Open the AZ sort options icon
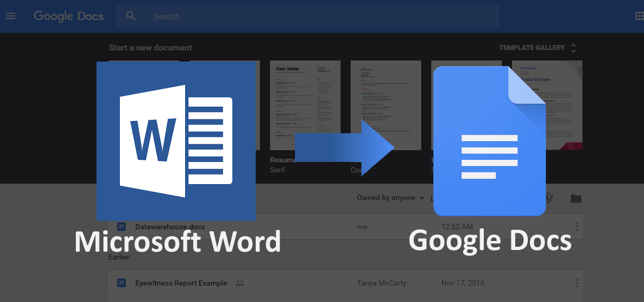This screenshot has height=302, width=644. pos(550,198)
